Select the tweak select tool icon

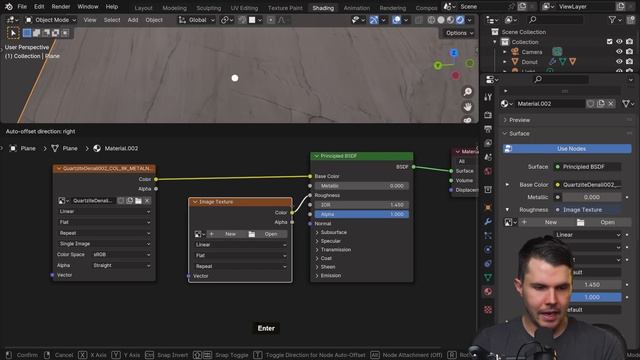(x=13, y=33)
